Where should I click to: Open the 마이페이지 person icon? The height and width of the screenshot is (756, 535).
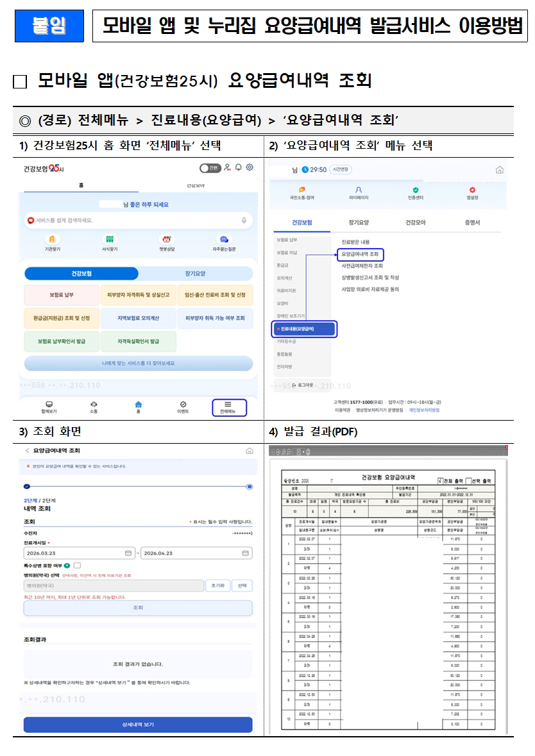coord(359,190)
